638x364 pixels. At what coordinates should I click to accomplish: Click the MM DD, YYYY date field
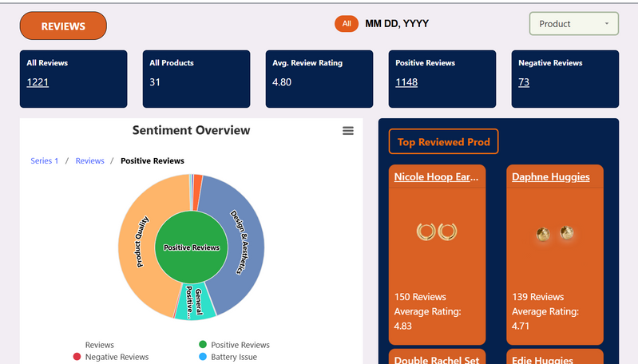pos(397,24)
